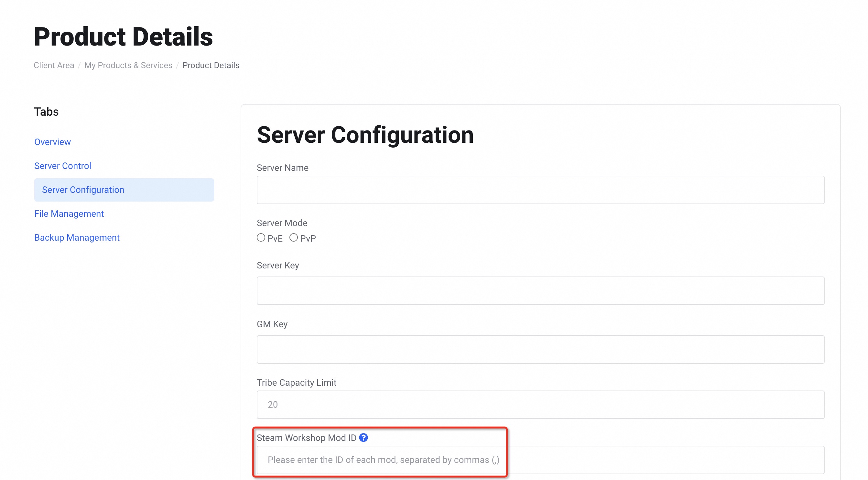
Task: Click the Product Details breadcrumb item
Action: 211,65
